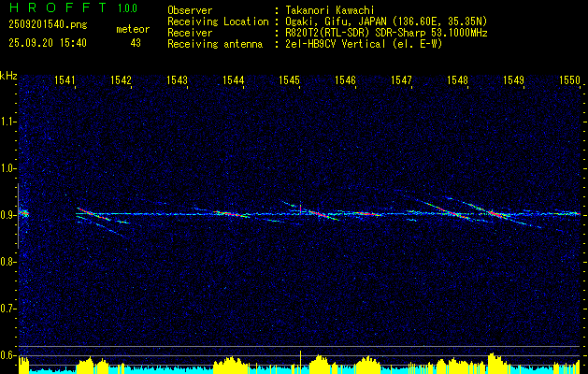Click the 0.8 kHz frequency label
This screenshot has width=588, height=374.
tap(7, 262)
